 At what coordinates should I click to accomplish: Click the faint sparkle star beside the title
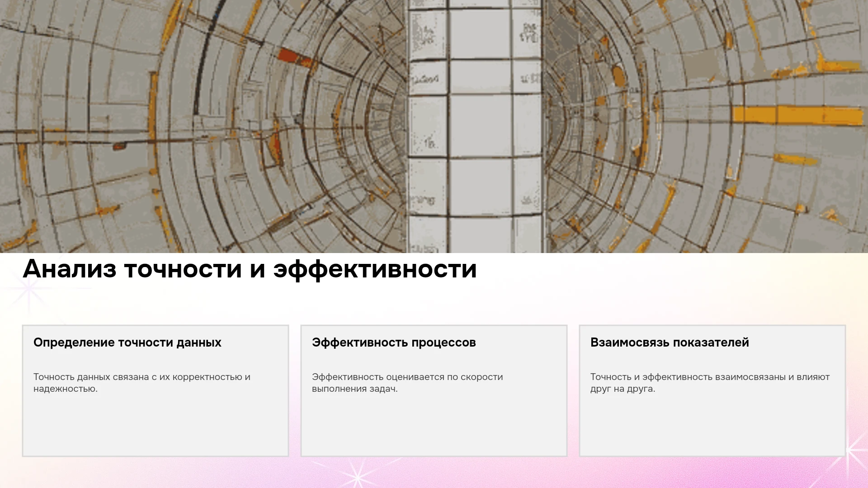click(29, 288)
